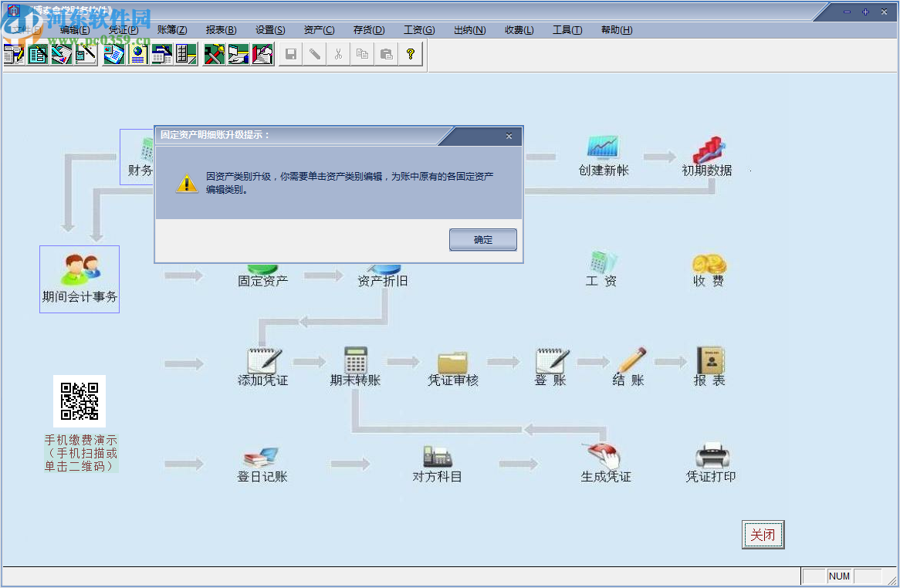
Task: Minimize the main application window
Action: pos(847,12)
